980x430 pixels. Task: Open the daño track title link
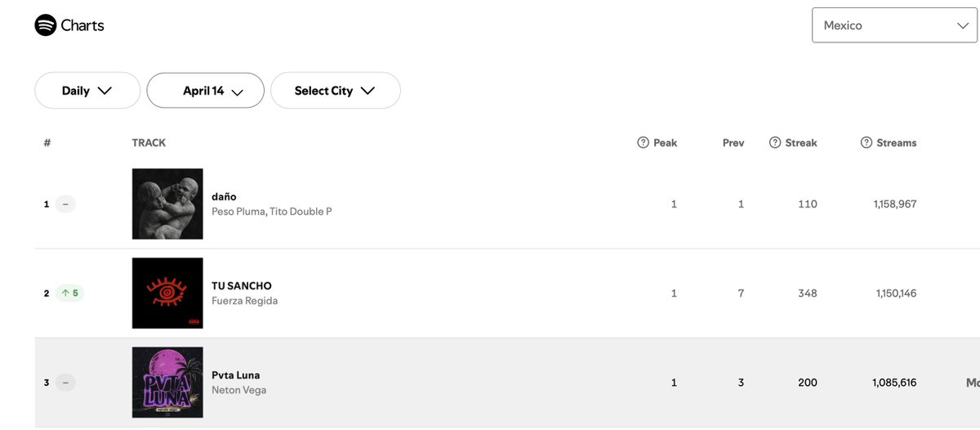point(224,196)
